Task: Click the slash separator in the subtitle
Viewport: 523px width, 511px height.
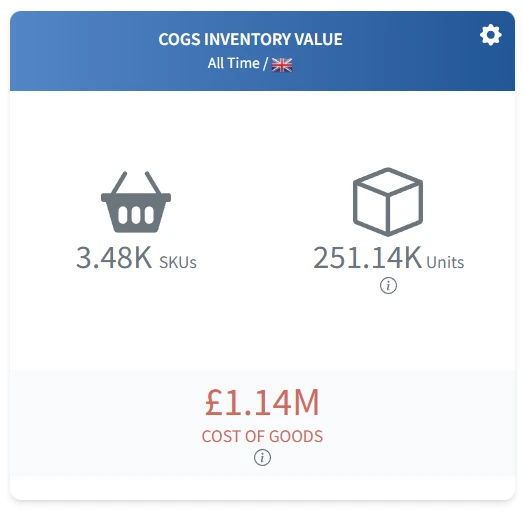Action: [265, 63]
